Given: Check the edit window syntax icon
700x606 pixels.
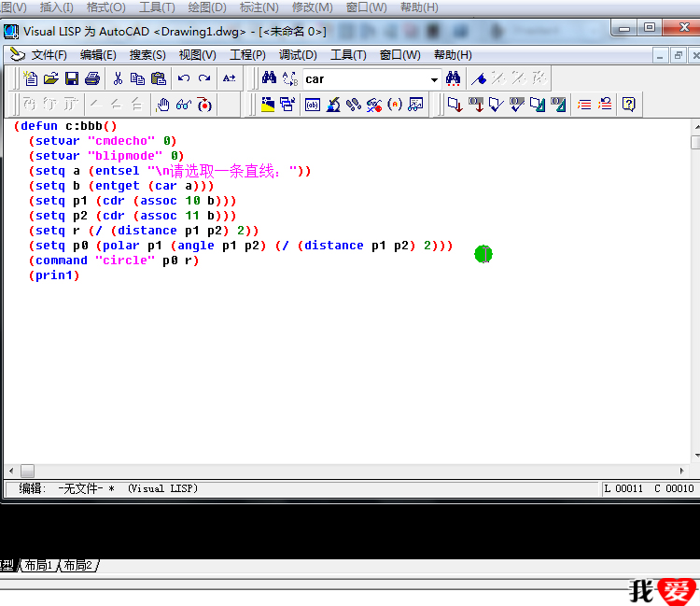Looking at the screenshot, I should coord(496,105).
